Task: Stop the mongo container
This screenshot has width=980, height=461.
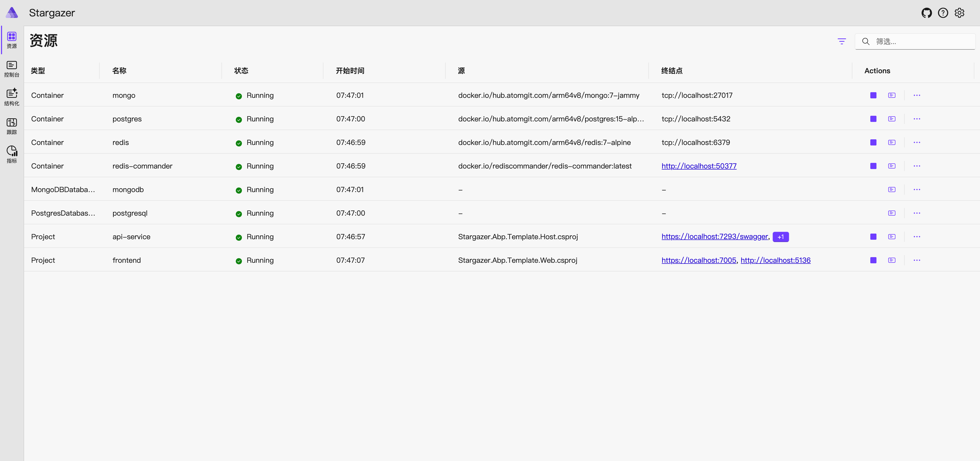Action: [x=873, y=95]
